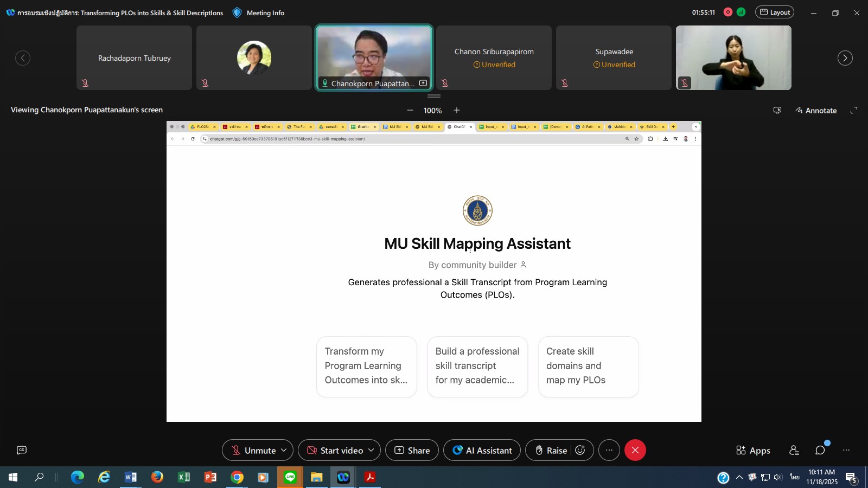Select the sign language interpreter video thumbnail
The height and width of the screenshot is (488, 868).
point(733,57)
